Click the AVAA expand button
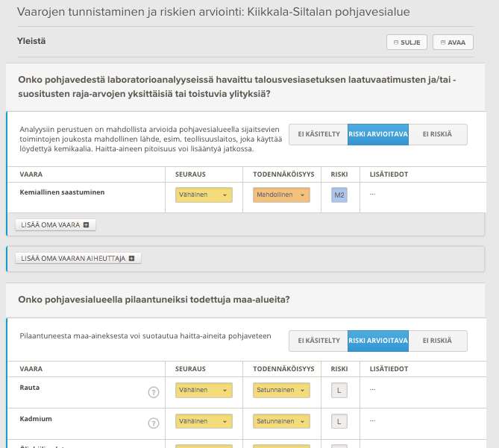499x448 pixels. click(453, 42)
